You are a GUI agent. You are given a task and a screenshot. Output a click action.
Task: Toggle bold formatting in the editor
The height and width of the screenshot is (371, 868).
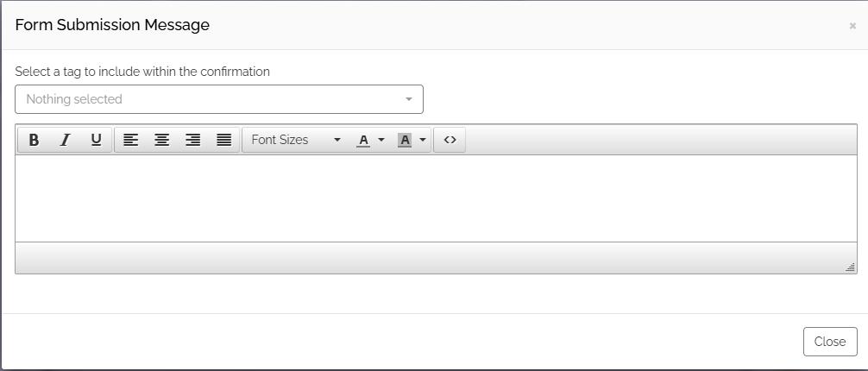click(x=34, y=140)
